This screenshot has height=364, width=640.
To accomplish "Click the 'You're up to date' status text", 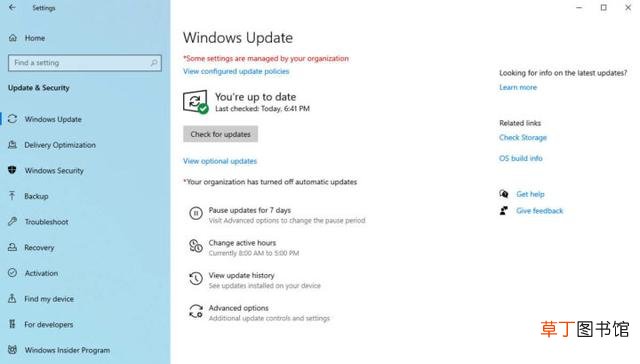I will click(x=256, y=97).
